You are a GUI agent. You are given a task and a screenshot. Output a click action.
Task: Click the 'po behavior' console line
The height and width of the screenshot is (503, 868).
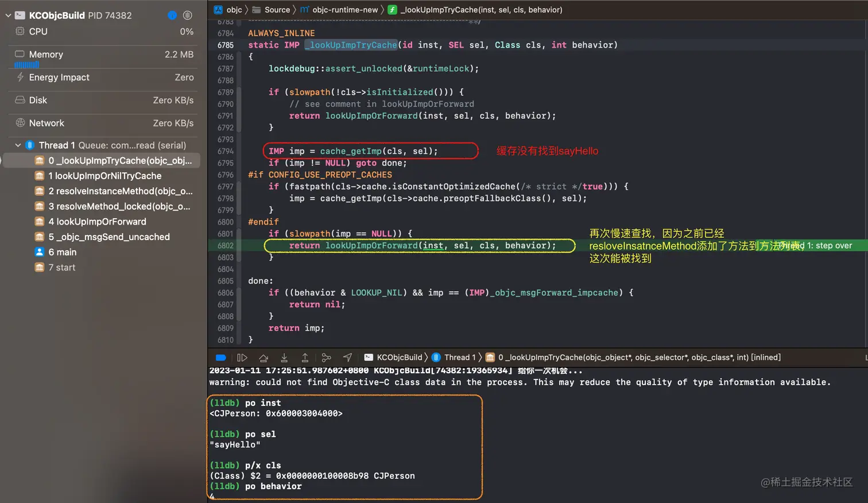[x=255, y=486]
